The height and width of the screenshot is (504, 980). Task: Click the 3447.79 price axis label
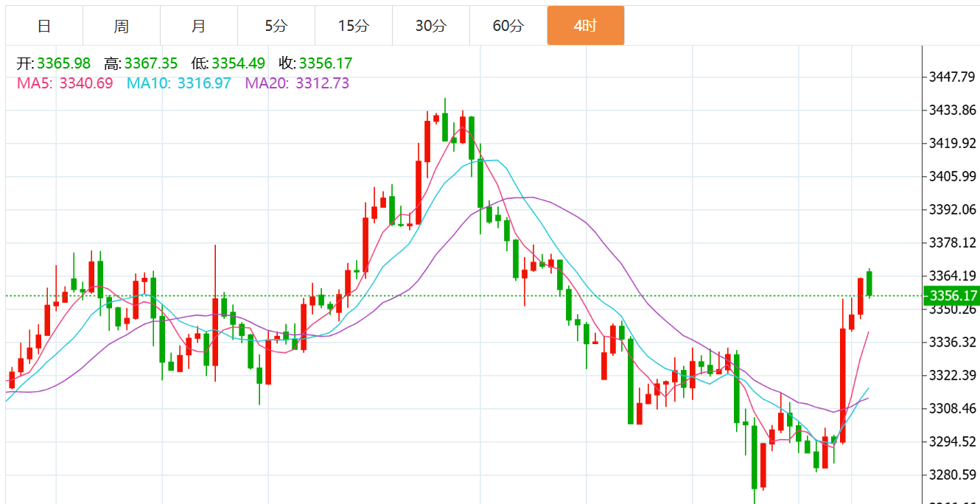coord(952,77)
